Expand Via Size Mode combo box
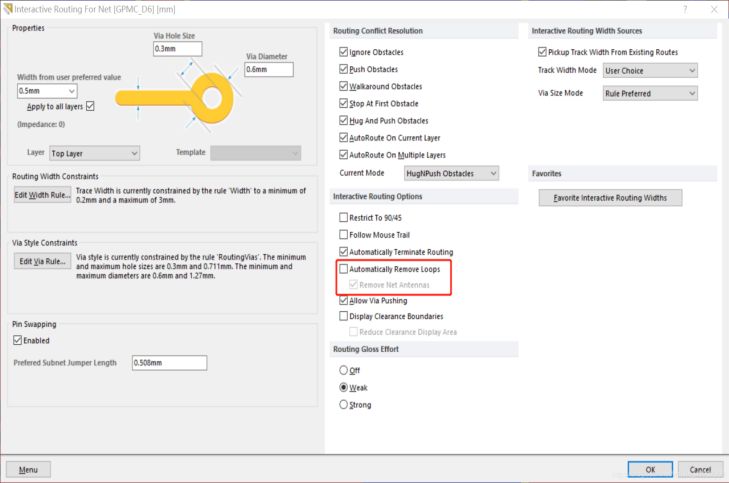 point(650,93)
